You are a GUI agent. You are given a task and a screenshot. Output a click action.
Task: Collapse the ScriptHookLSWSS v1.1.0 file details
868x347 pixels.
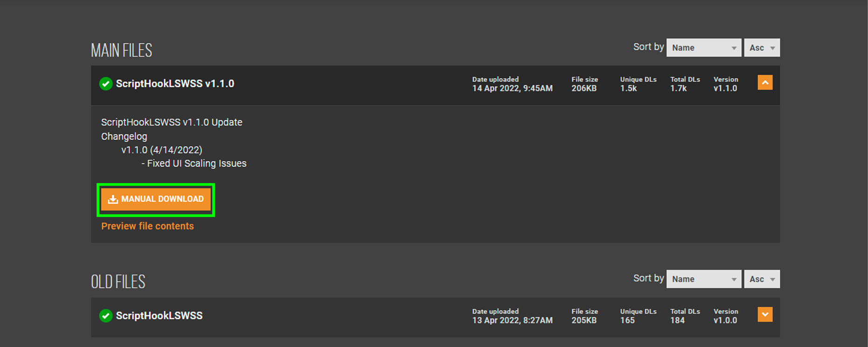[x=765, y=82]
